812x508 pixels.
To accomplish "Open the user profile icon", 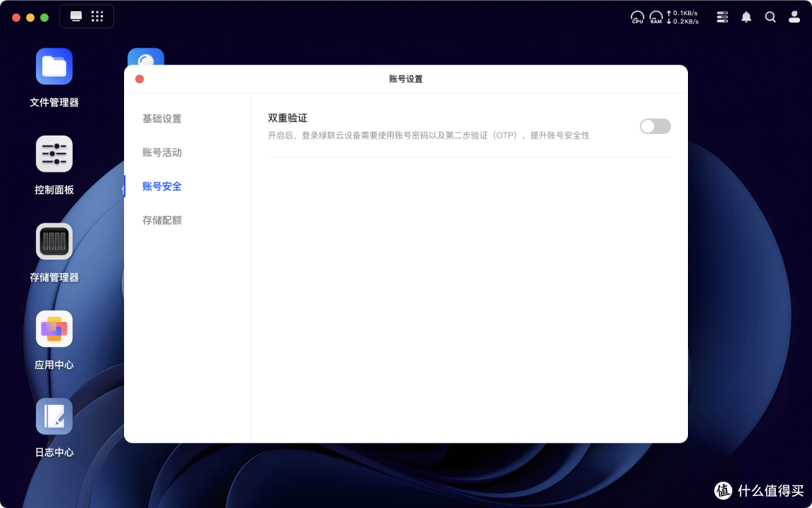I will coord(795,17).
